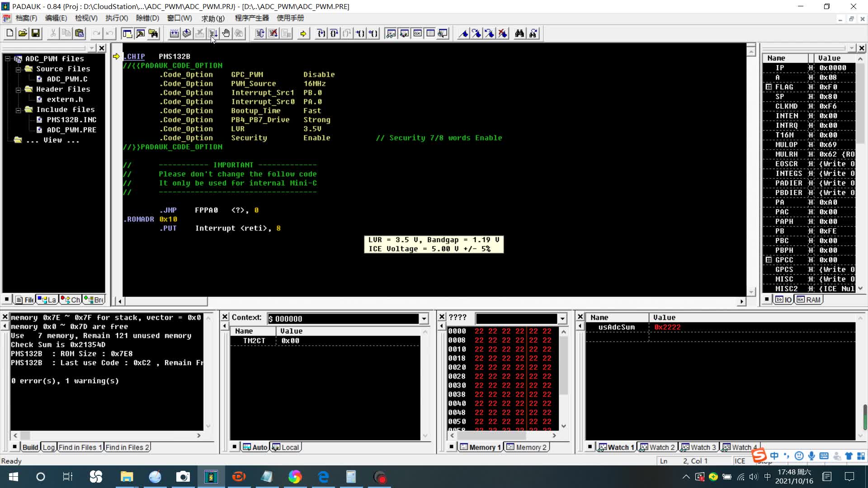Open a project file
The height and width of the screenshot is (488, 868).
pyautogui.click(x=22, y=33)
